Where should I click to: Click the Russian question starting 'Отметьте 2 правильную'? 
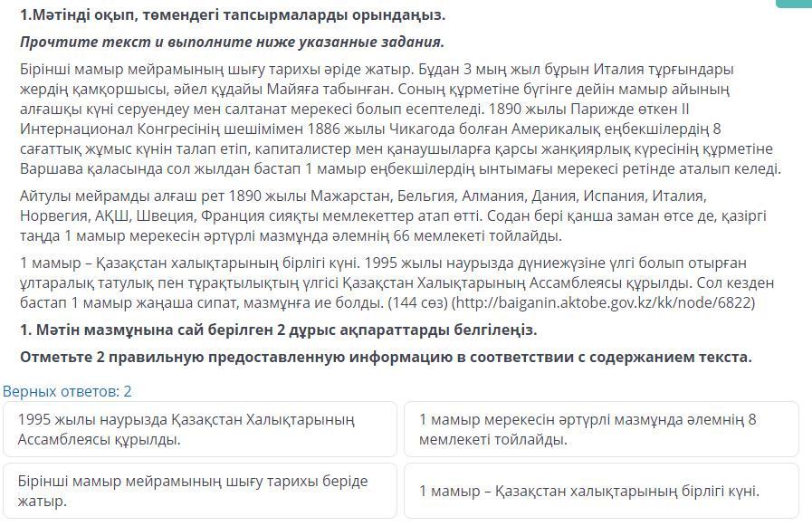click(386, 357)
